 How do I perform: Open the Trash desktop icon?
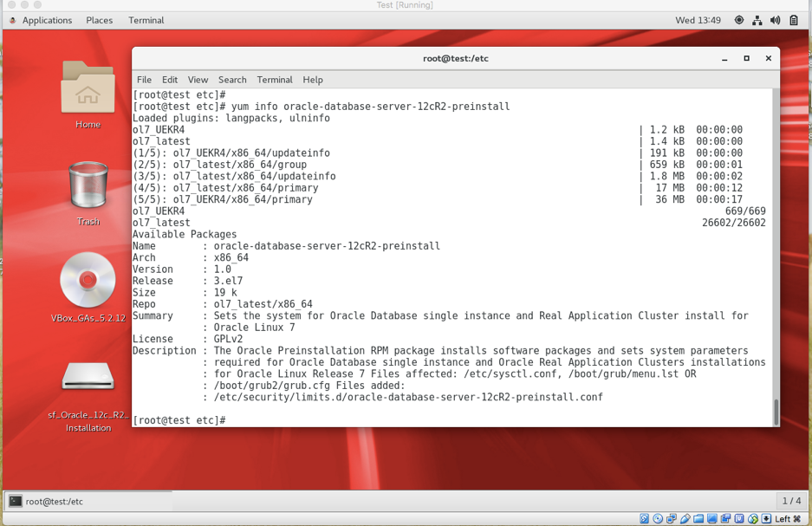point(88,185)
